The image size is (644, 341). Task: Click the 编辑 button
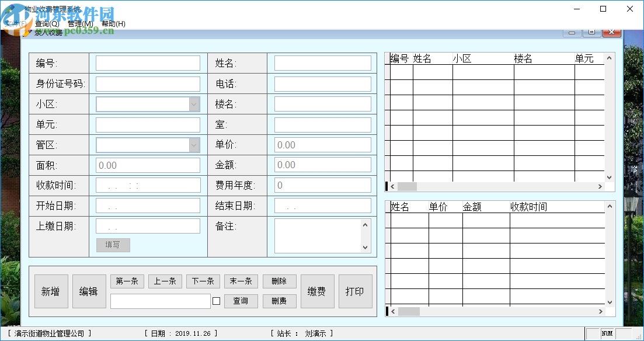[x=89, y=291]
